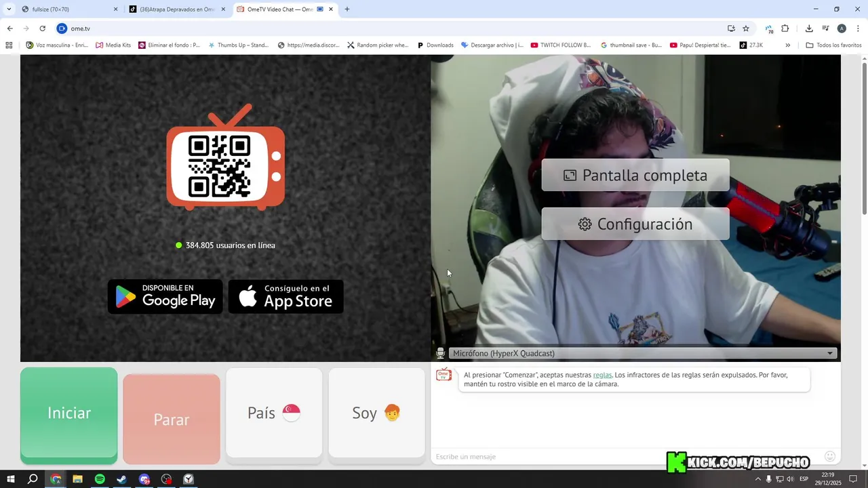868x488 pixels.
Task: Click the OmeTV avatar icon in the chat notice
Action: 443,375
